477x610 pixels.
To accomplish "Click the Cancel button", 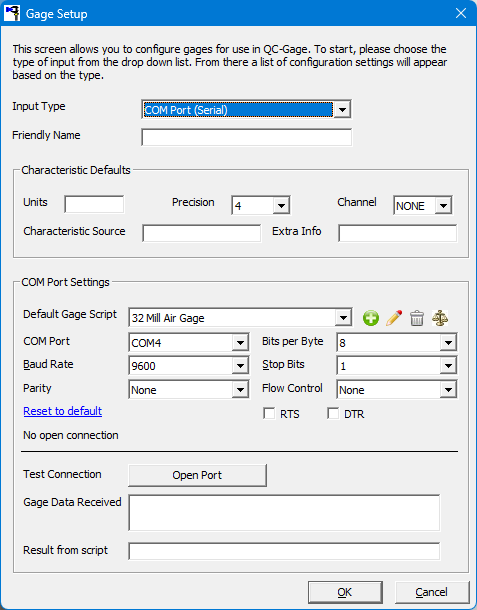I will 431,592.
